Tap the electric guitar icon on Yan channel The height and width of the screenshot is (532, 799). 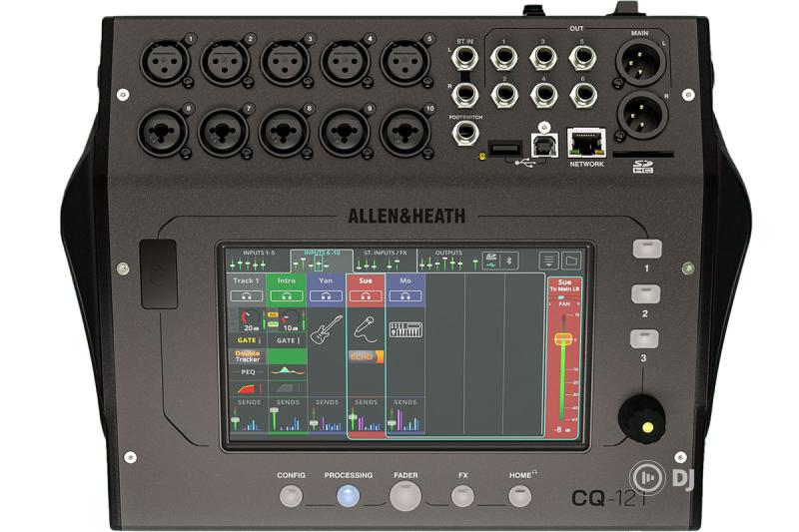[x=327, y=328]
